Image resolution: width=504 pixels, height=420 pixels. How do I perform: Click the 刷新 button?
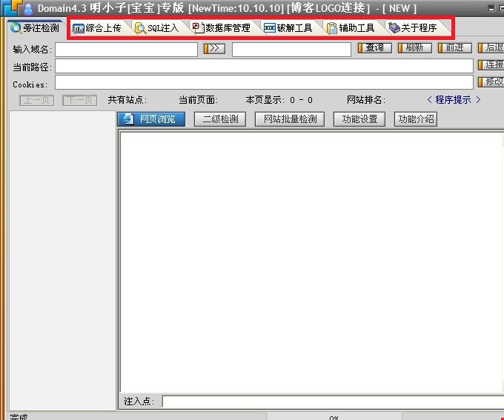(414, 48)
